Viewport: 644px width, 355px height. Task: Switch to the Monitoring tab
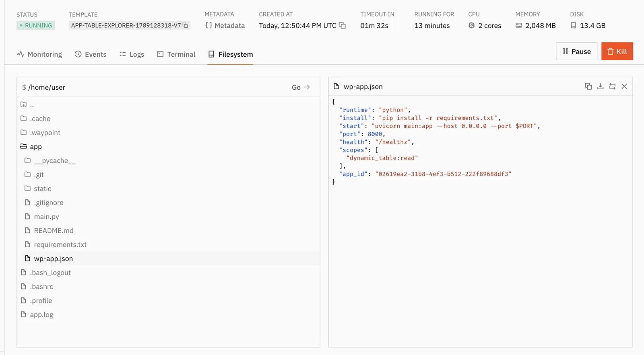(39, 54)
